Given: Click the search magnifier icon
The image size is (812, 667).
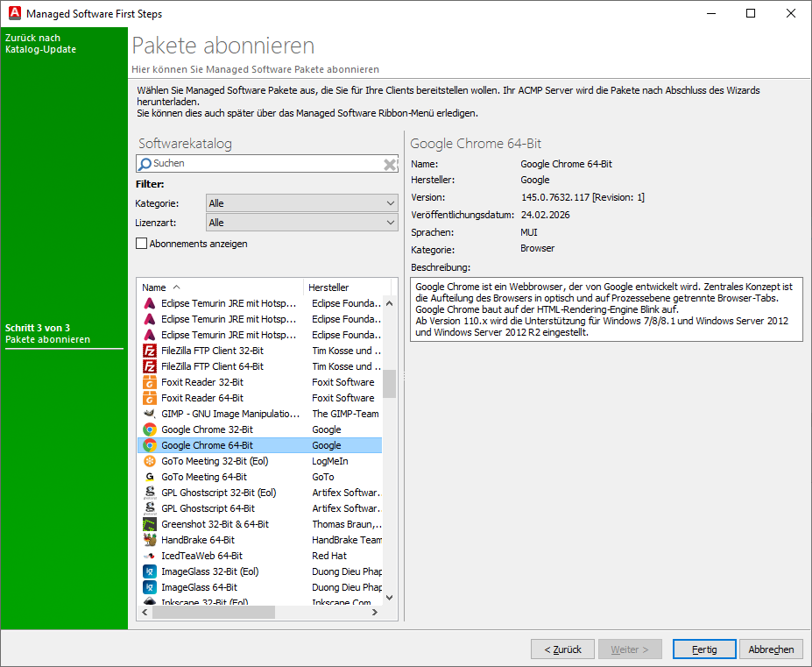Looking at the screenshot, I should point(145,164).
